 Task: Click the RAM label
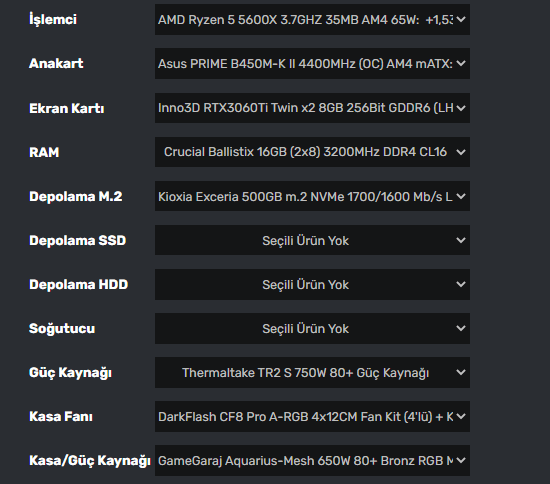click(x=44, y=152)
